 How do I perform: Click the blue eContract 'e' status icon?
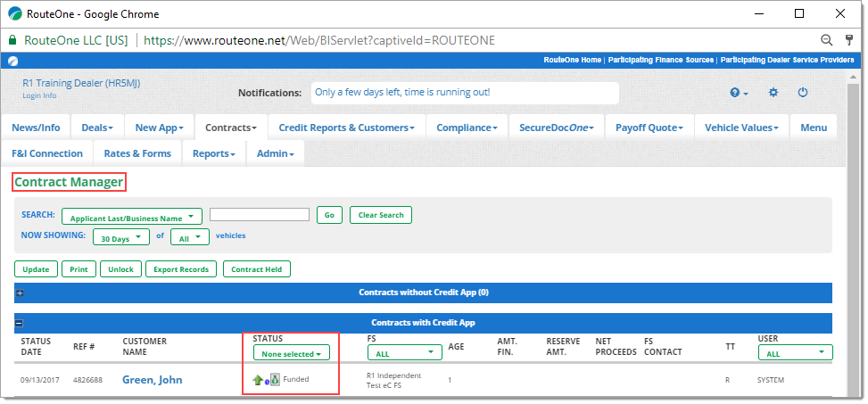(x=267, y=381)
